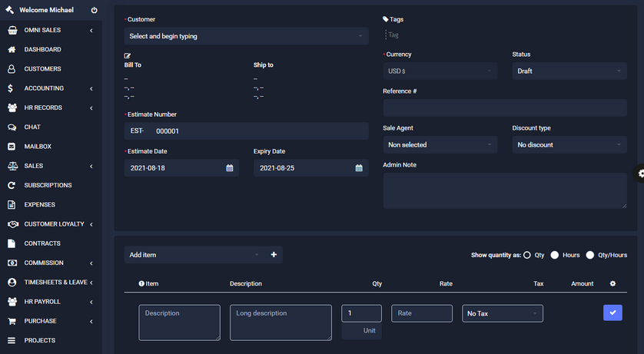Select the Qty radio button

(x=527, y=255)
